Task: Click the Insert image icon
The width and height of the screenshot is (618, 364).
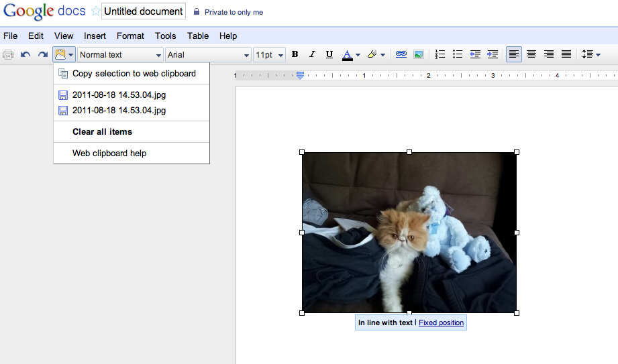Action: coord(418,54)
